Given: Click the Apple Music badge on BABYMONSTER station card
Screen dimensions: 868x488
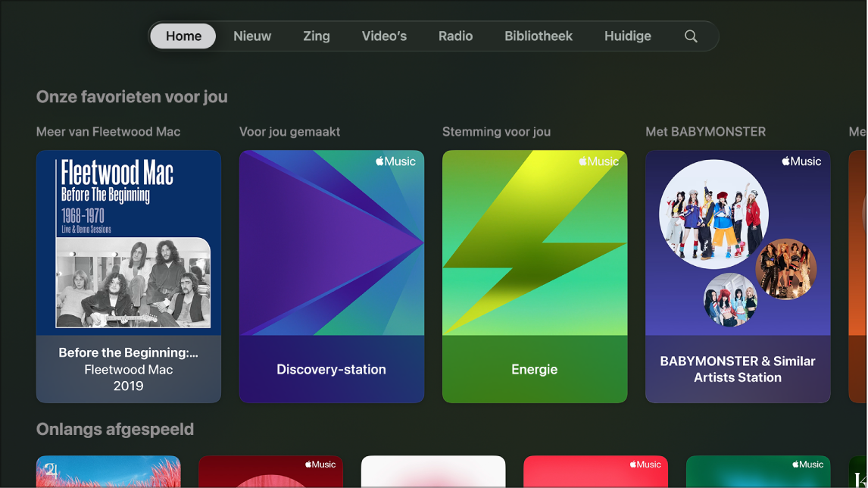Looking at the screenshot, I should pyautogui.click(x=801, y=161).
